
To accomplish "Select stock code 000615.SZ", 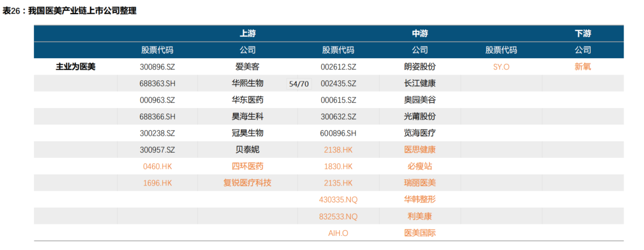I will pyautogui.click(x=339, y=100).
